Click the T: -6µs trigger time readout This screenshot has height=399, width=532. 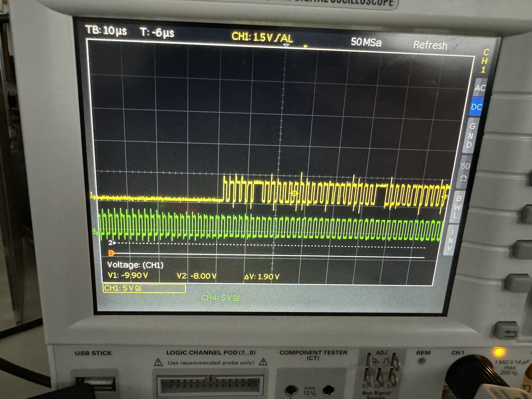pyautogui.click(x=157, y=32)
